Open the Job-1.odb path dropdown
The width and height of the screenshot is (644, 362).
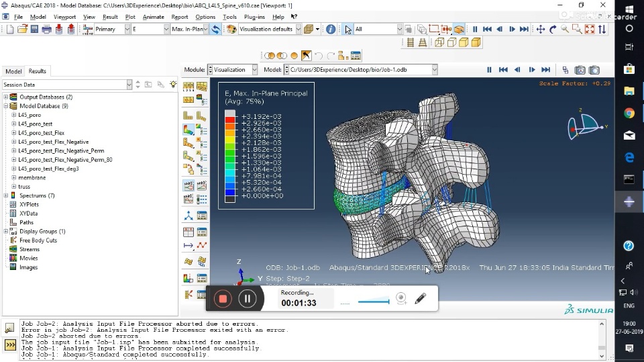coord(435,70)
